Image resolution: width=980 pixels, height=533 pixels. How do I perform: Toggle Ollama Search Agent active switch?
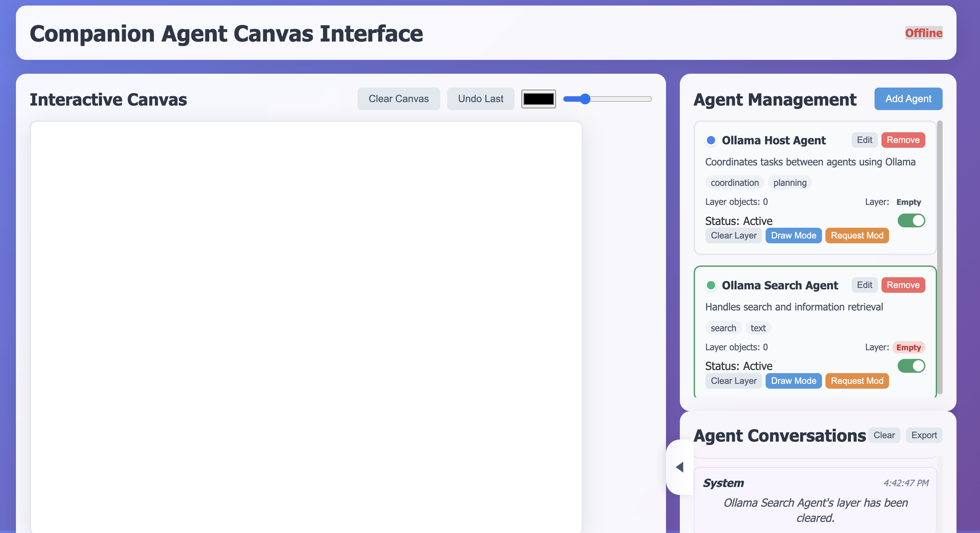(911, 365)
